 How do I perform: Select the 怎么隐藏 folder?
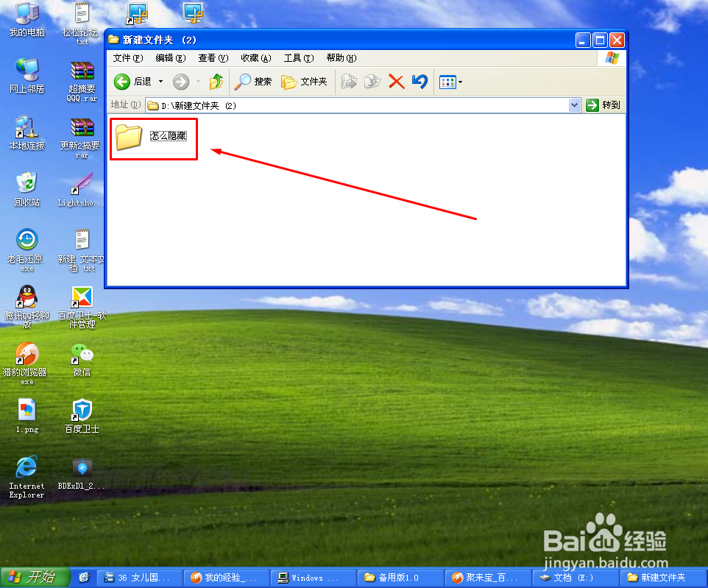tap(152, 136)
